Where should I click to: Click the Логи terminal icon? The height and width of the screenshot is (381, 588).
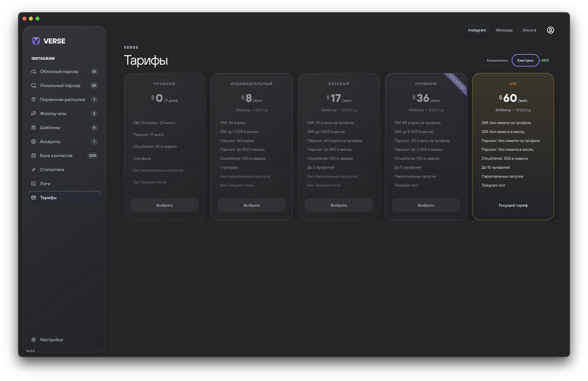click(x=34, y=183)
